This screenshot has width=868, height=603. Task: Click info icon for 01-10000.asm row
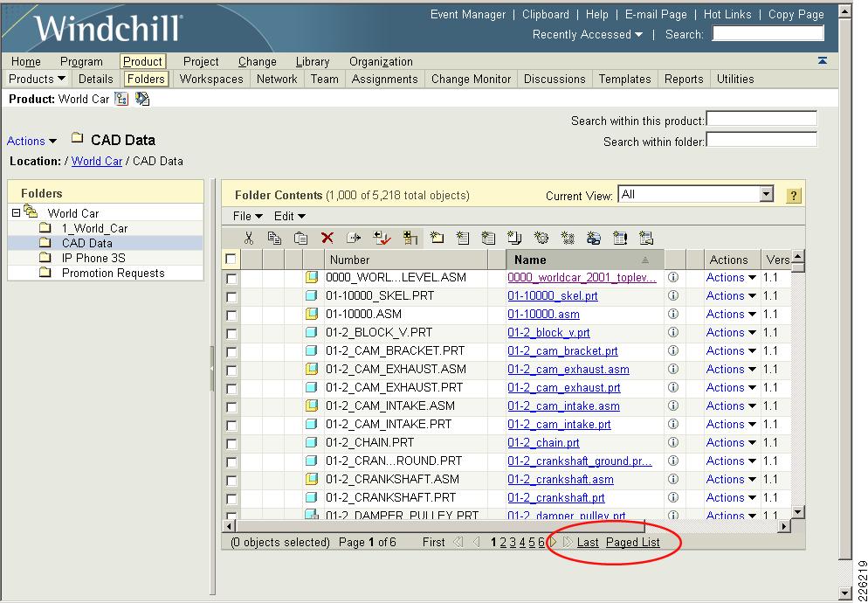[673, 315]
